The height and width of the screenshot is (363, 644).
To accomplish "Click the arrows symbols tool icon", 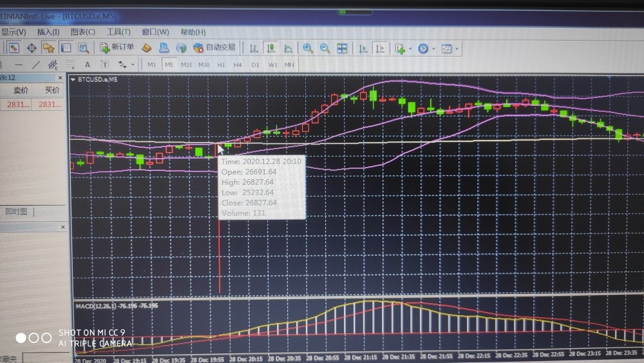I will click(x=122, y=64).
